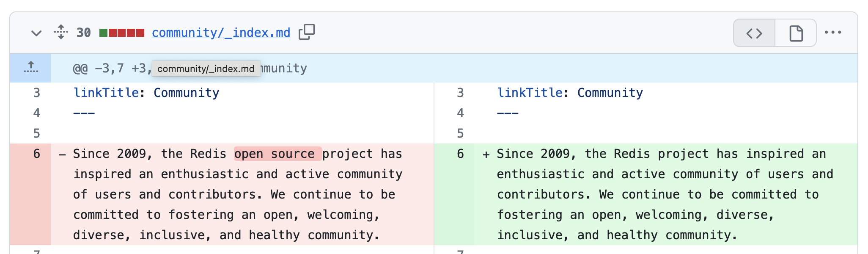This screenshot has width=868, height=254.
Task: Select red deleted line number 6
Action: [x=37, y=154]
